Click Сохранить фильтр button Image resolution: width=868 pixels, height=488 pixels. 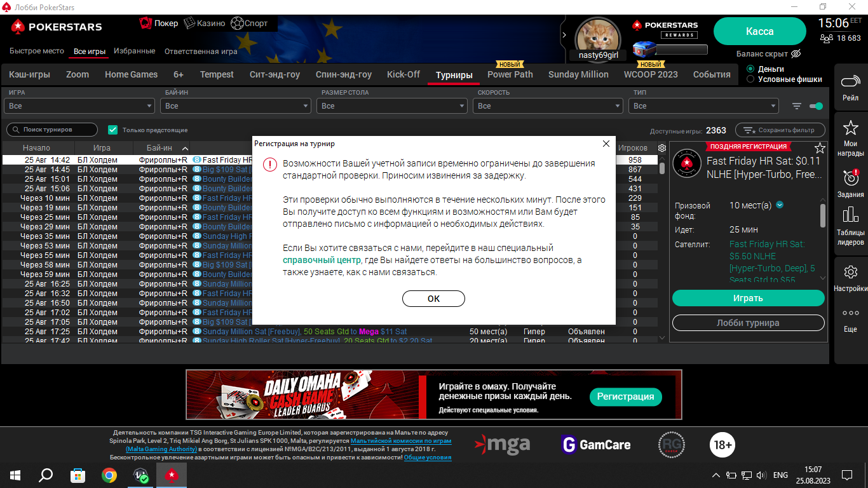[x=780, y=130]
